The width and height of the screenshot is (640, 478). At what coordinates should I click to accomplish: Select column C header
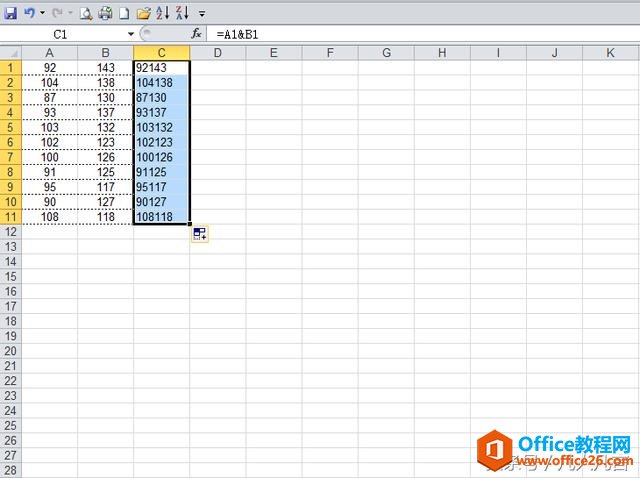point(162,53)
